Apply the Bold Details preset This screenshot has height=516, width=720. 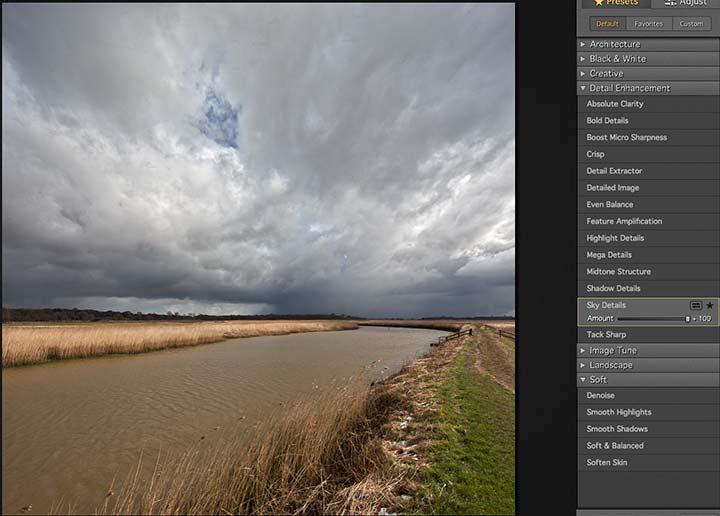pos(648,121)
